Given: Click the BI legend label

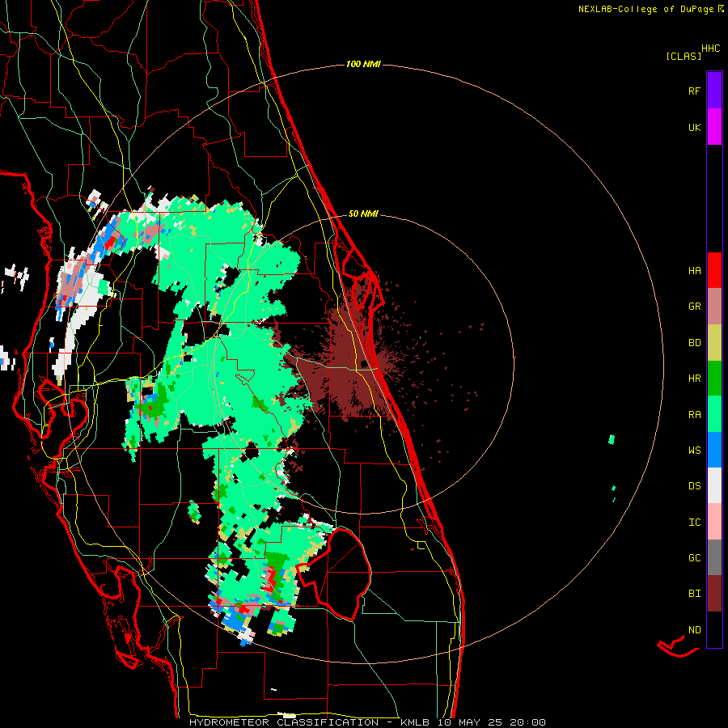Looking at the screenshot, I should click(694, 594).
